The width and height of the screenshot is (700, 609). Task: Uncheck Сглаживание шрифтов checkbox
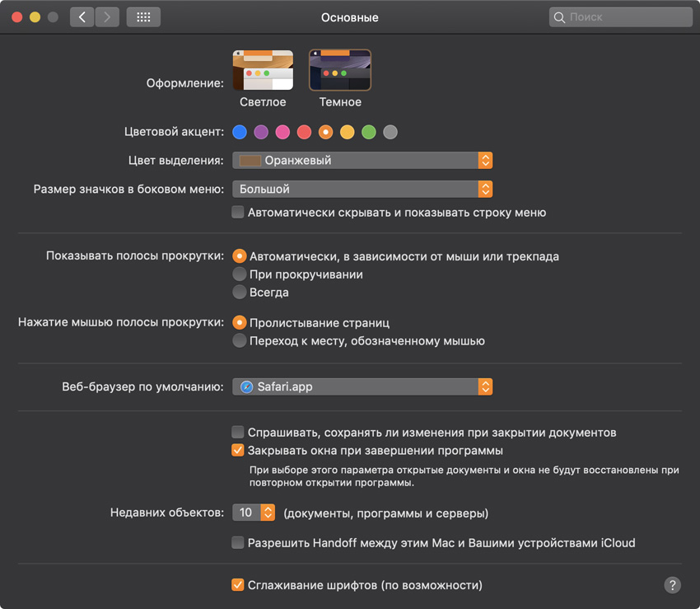pos(238,584)
